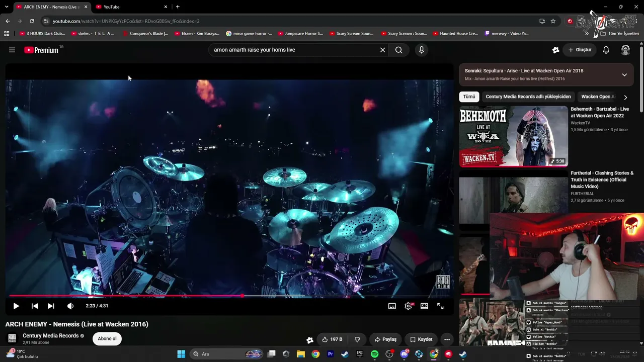
Task: Like the video with 197 B
Action: coord(332,339)
